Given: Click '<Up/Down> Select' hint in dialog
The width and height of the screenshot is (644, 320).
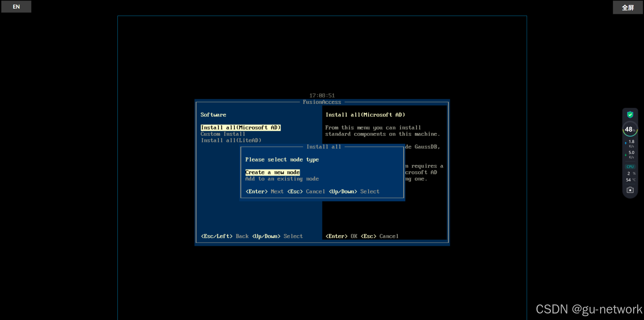Looking at the screenshot, I should click(354, 192).
